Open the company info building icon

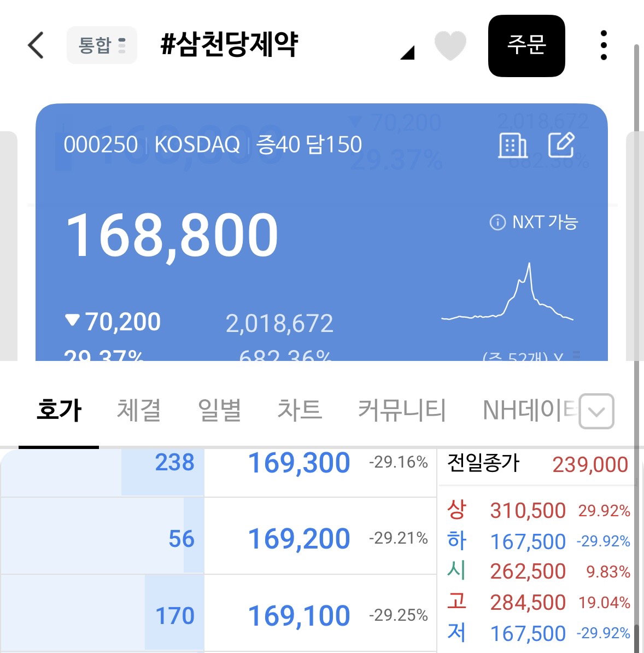513,145
